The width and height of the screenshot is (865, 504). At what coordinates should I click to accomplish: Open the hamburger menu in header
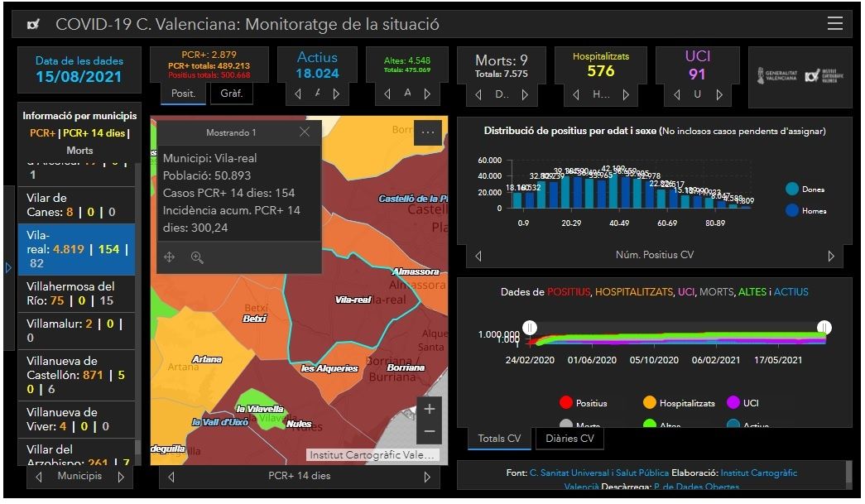point(835,24)
